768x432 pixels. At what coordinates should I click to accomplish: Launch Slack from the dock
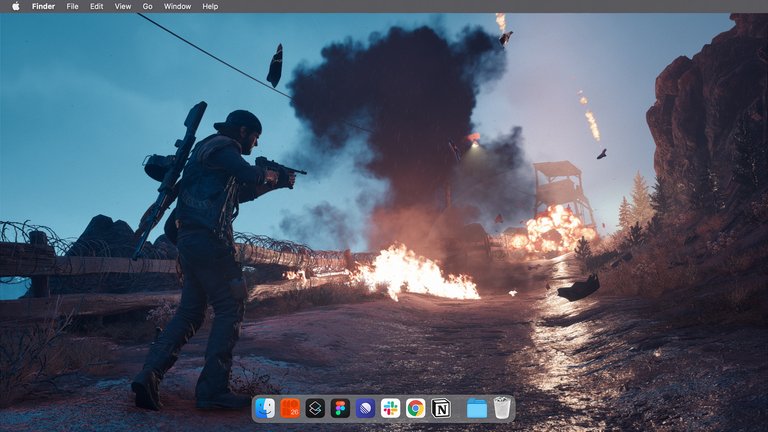390,408
